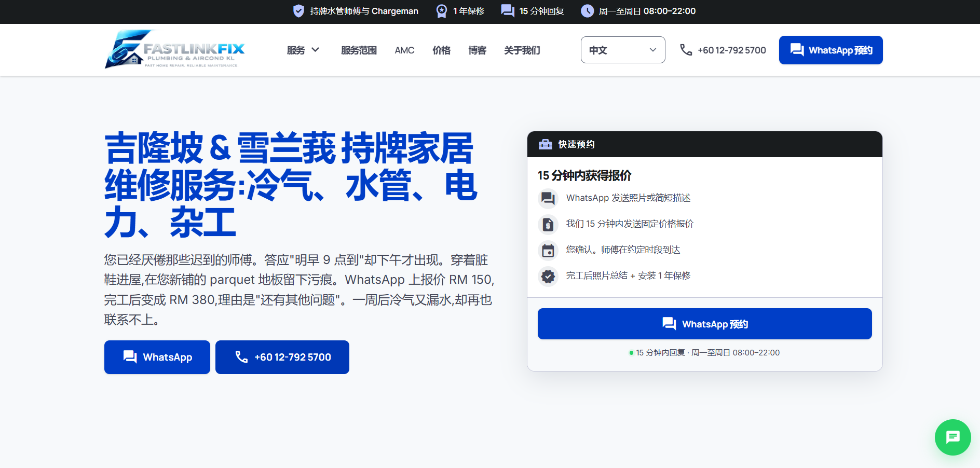
Task: Open the FastLinkFix logo homepage link
Action: click(x=175, y=49)
